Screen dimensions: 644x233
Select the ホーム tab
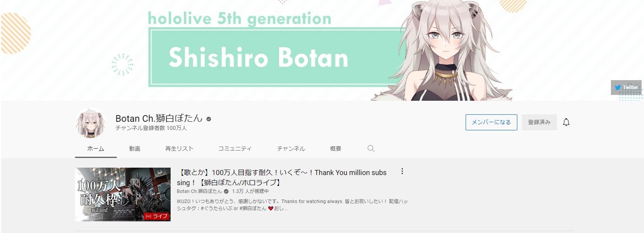tap(96, 149)
